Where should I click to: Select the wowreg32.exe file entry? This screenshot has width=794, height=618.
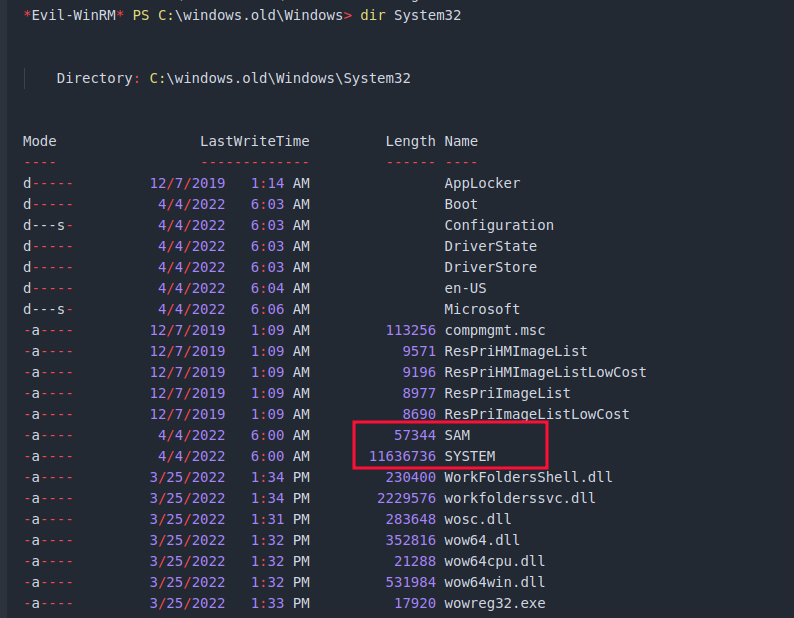point(495,603)
